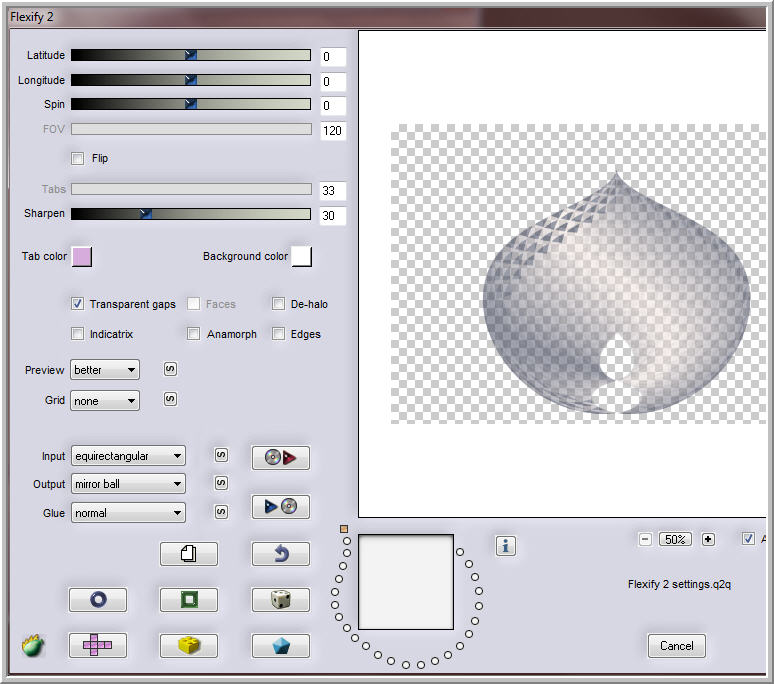Image resolution: width=774 pixels, height=684 pixels.
Task: Toggle the Edges checkbox
Action: (278, 334)
